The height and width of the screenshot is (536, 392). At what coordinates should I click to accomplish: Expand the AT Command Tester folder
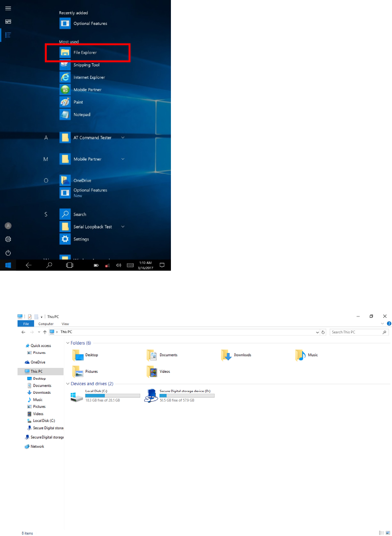tap(123, 138)
